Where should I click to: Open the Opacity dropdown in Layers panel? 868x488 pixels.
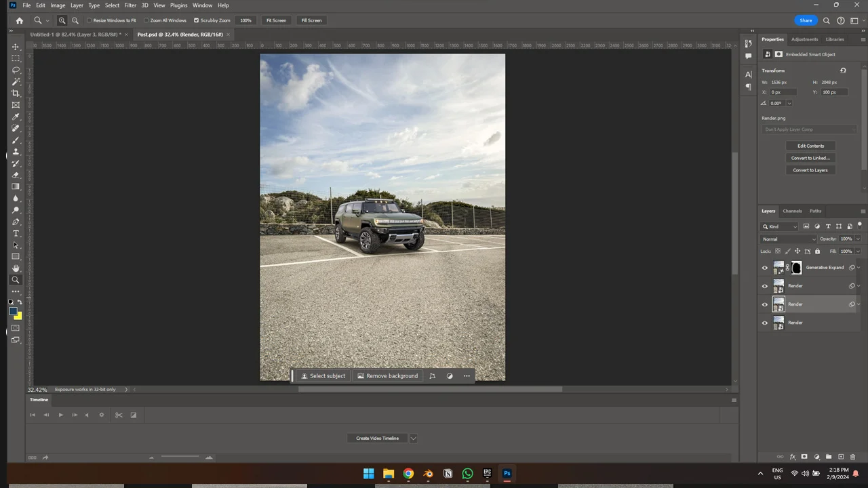856,239
